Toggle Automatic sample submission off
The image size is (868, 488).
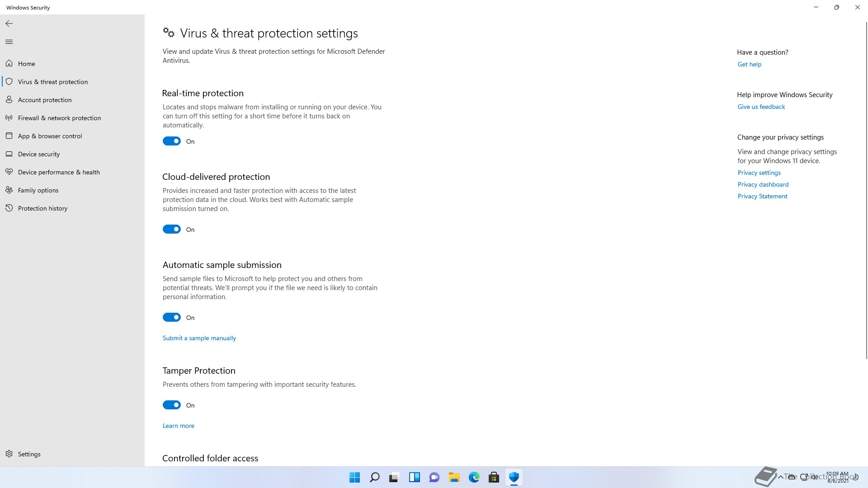[172, 317]
